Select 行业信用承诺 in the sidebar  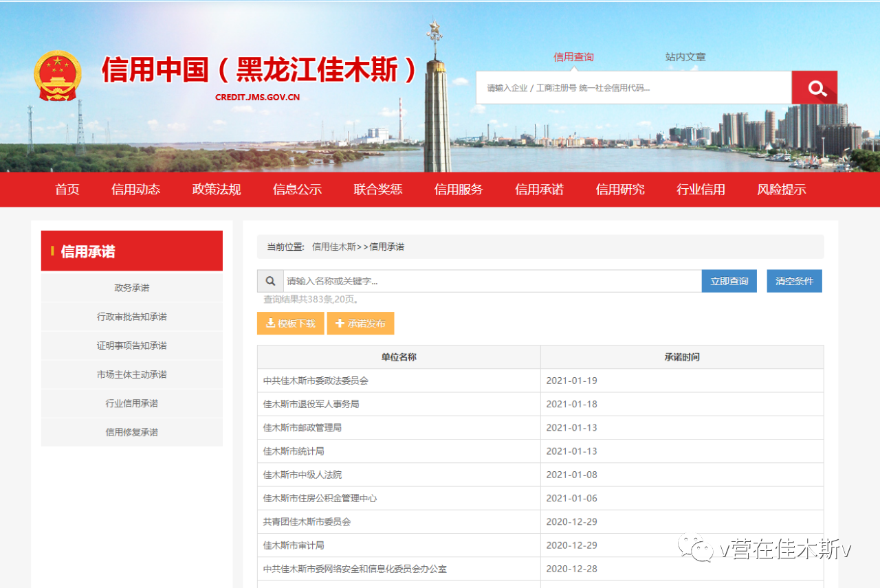[x=132, y=403]
